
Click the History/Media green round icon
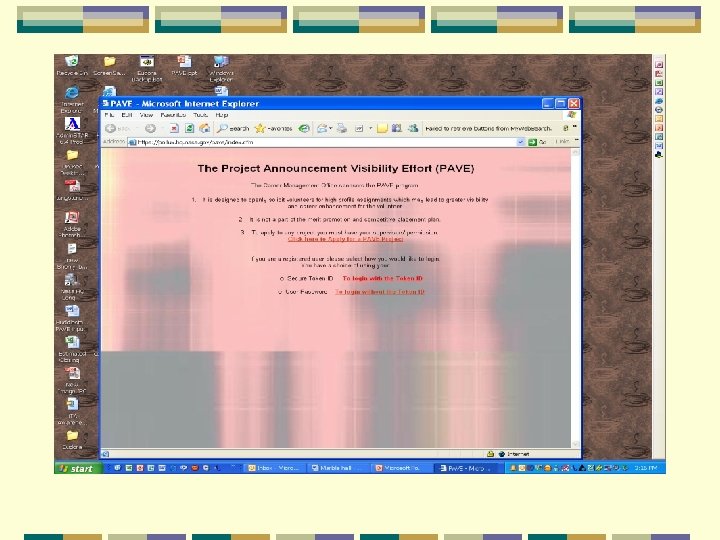pyautogui.click(x=304, y=129)
